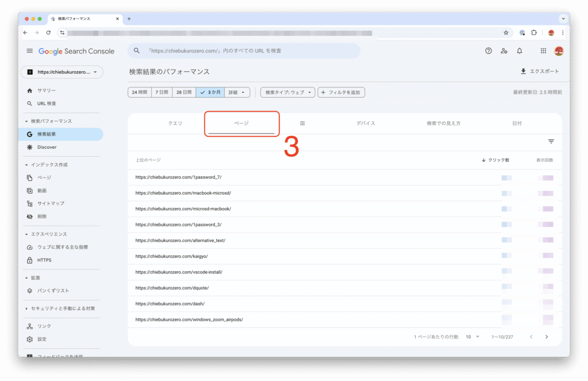
Task: Select the 7 日間 date range
Action: click(x=161, y=93)
